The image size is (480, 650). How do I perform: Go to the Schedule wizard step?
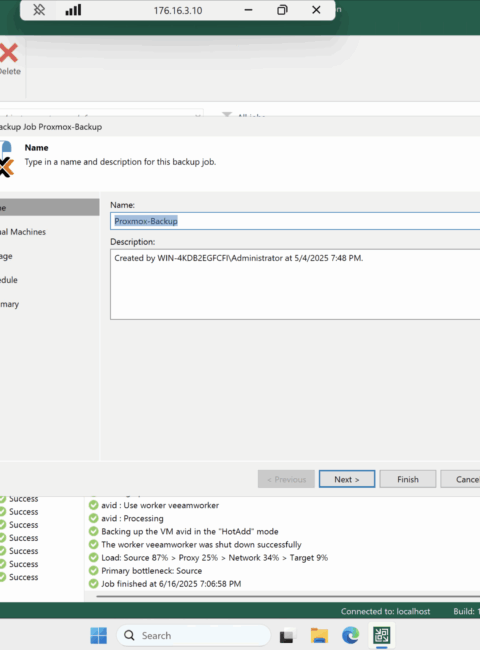[9, 280]
